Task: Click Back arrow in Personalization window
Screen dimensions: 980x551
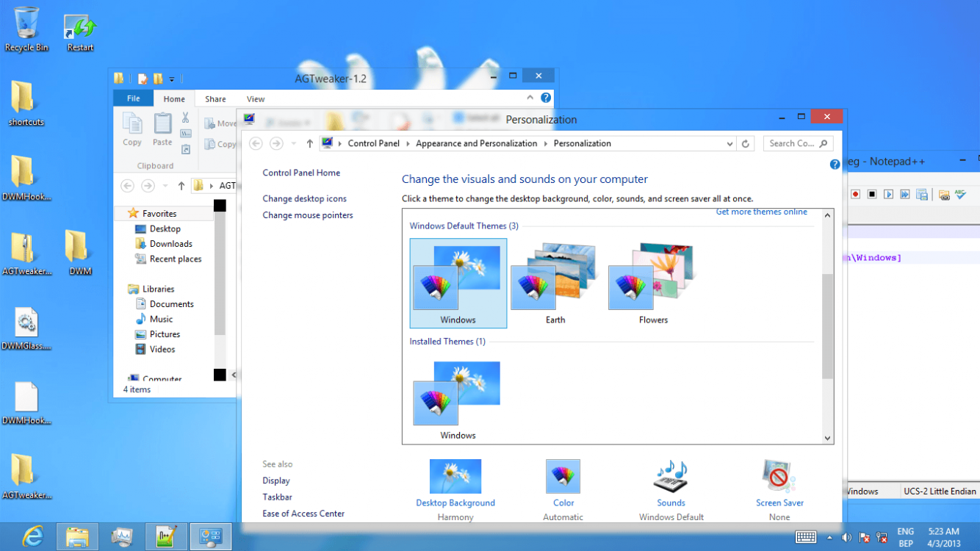Action: 256,144
